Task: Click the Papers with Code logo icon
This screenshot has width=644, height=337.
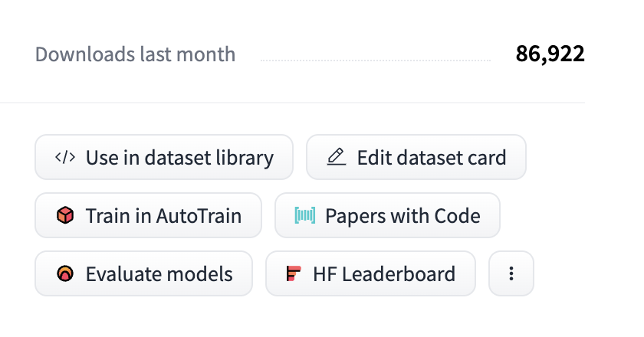Action: (304, 216)
